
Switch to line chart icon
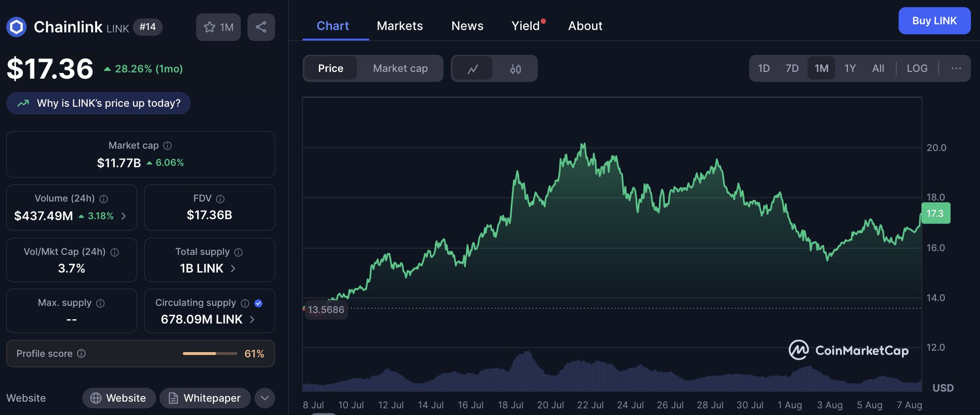pos(473,69)
